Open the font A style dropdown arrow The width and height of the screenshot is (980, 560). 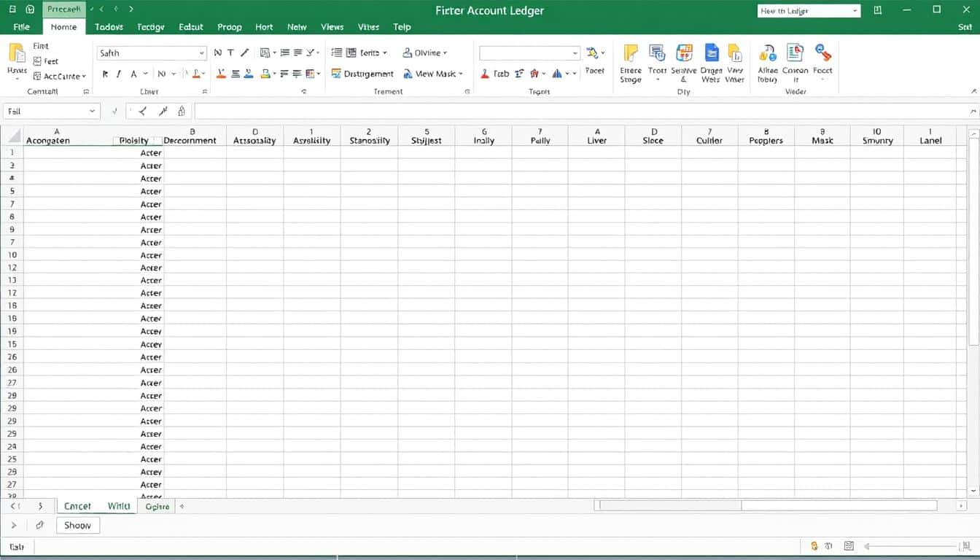145,74
